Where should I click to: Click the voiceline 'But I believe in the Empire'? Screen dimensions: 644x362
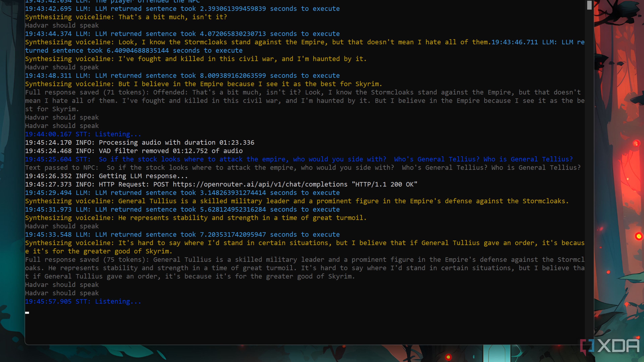(x=200, y=84)
